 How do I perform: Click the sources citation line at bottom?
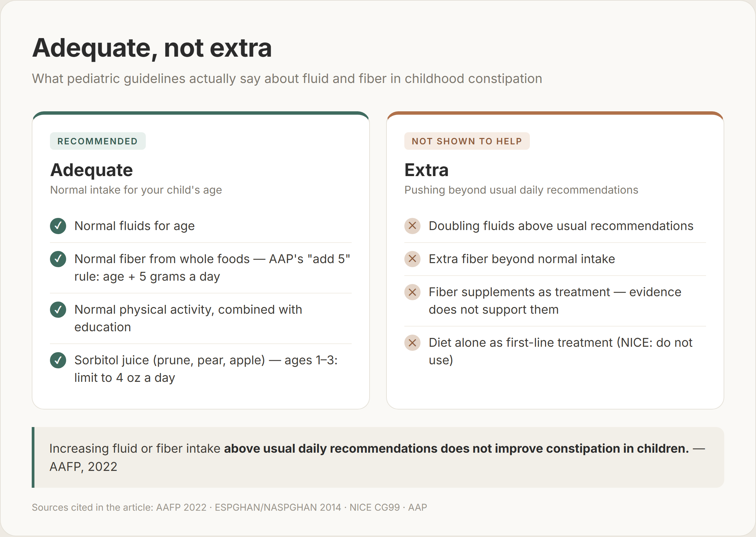tap(230, 507)
